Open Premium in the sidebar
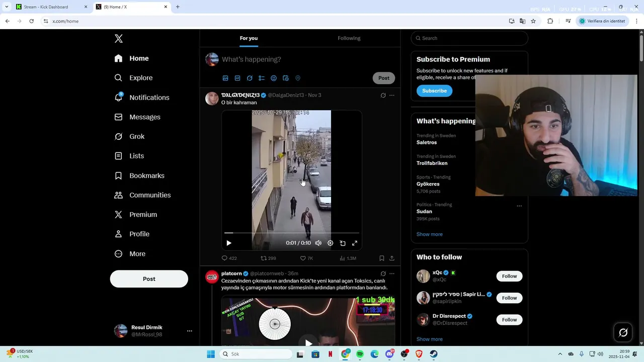This screenshot has height=362, width=644. click(x=135, y=215)
